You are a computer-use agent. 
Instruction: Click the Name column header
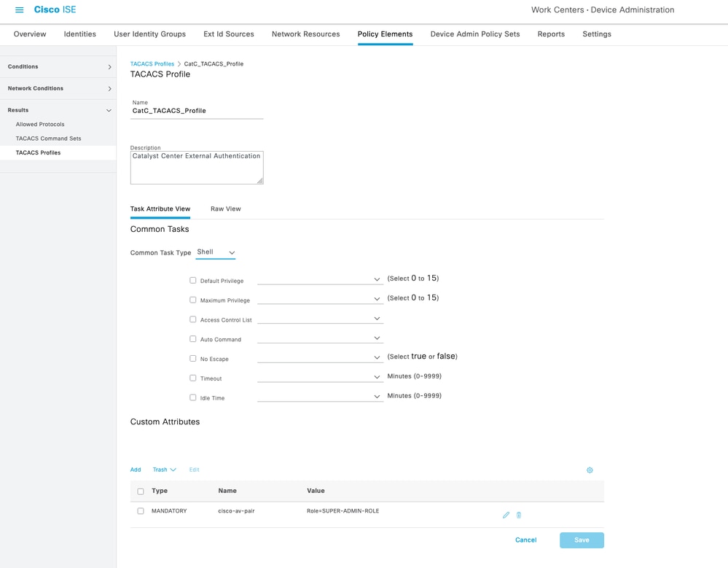tap(227, 491)
